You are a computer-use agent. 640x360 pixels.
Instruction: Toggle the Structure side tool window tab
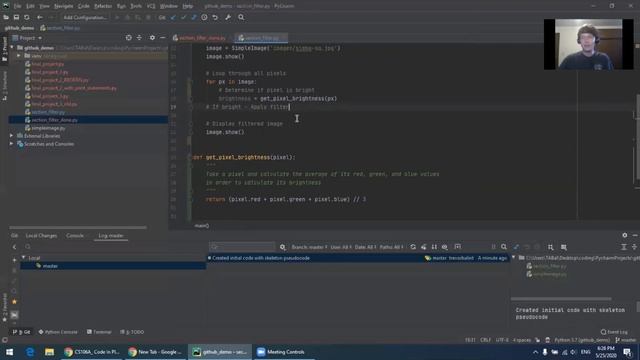(4, 86)
